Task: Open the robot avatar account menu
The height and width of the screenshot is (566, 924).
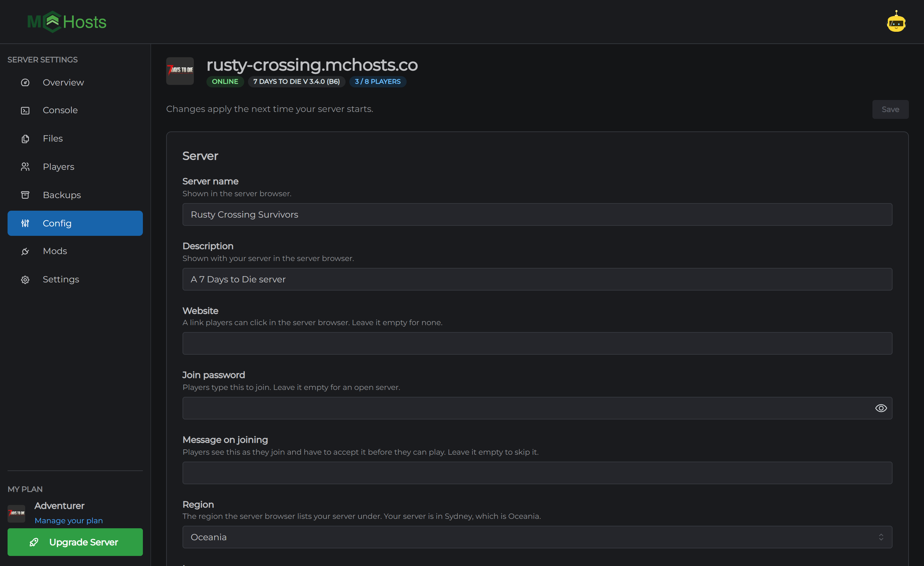Action: tap(896, 22)
